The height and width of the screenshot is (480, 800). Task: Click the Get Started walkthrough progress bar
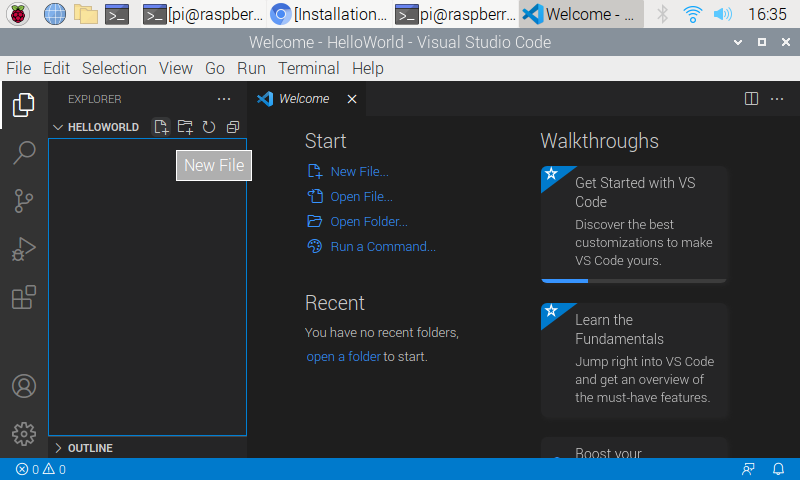633,281
